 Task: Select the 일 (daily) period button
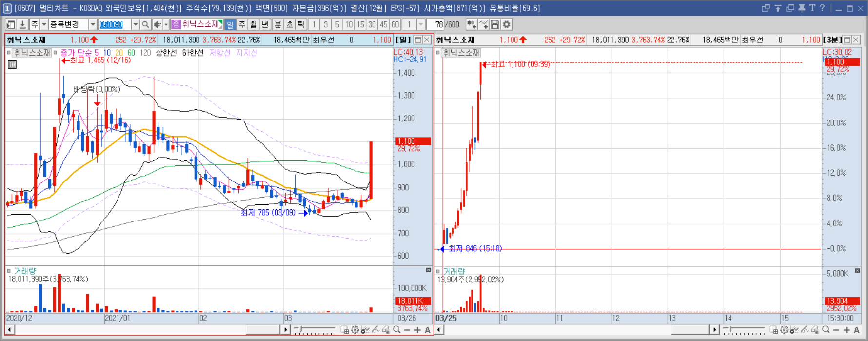230,24
